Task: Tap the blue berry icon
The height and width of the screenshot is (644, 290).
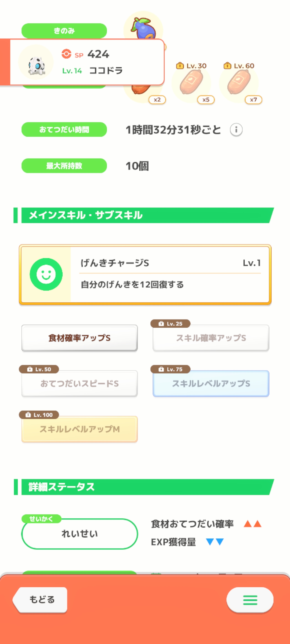Action: click(144, 27)
